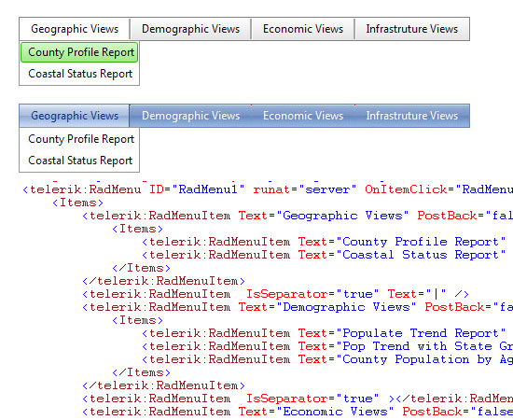The width and height of the screenshot is (513, 420).
Task: Click the Text="Coastal Status Report" code line
Action: click(x=325, y=255)
